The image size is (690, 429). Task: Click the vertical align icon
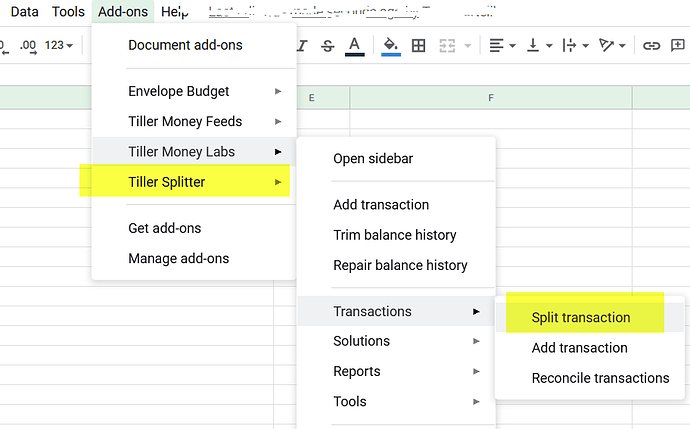(x=533, y=45)
